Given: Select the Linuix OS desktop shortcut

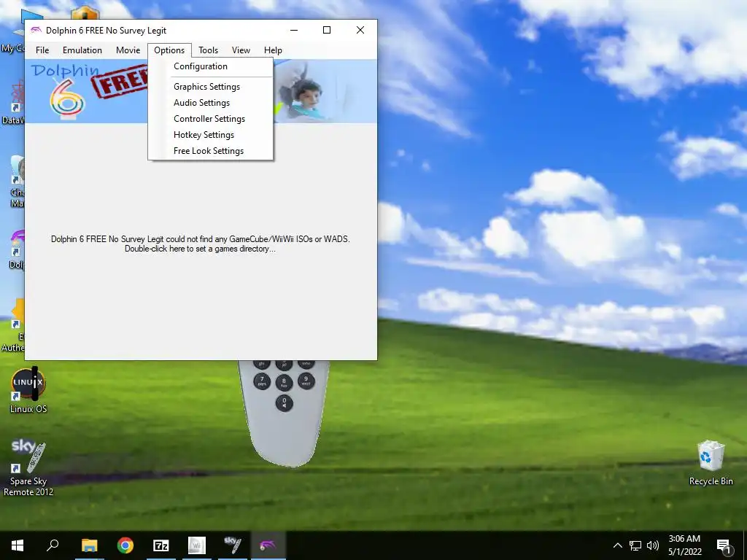Looking at the screenshot, I should [x=28, y=391].
